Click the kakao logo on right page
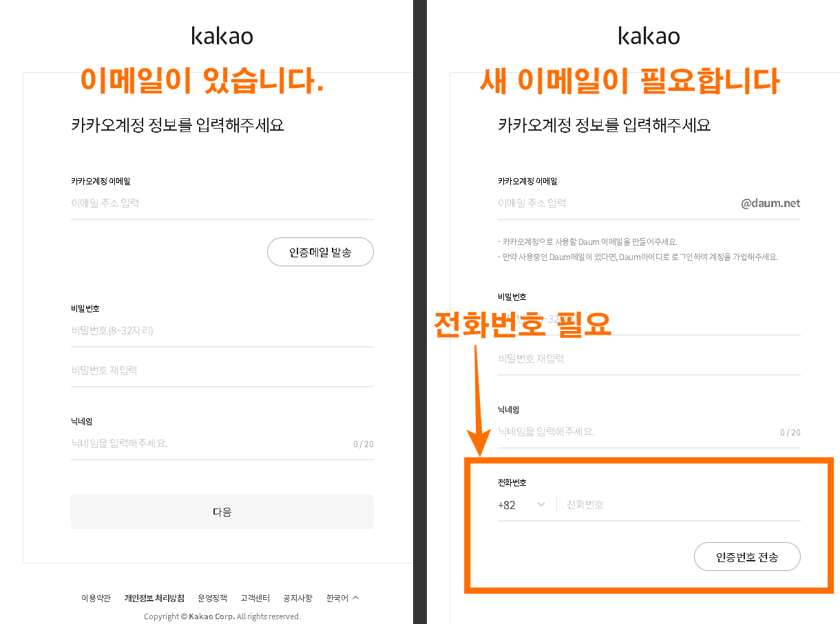840x624 pixels. (x=649, y=35)
